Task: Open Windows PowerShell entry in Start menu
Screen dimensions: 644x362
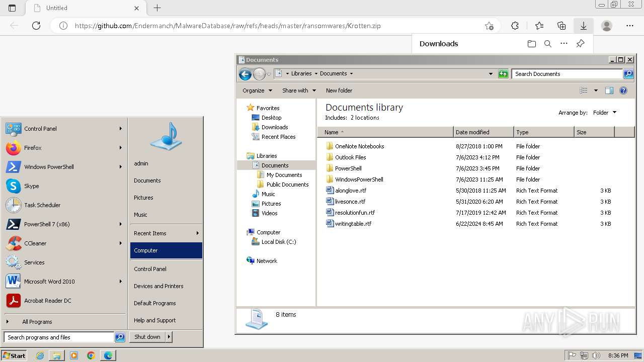Action: point(63,167)
